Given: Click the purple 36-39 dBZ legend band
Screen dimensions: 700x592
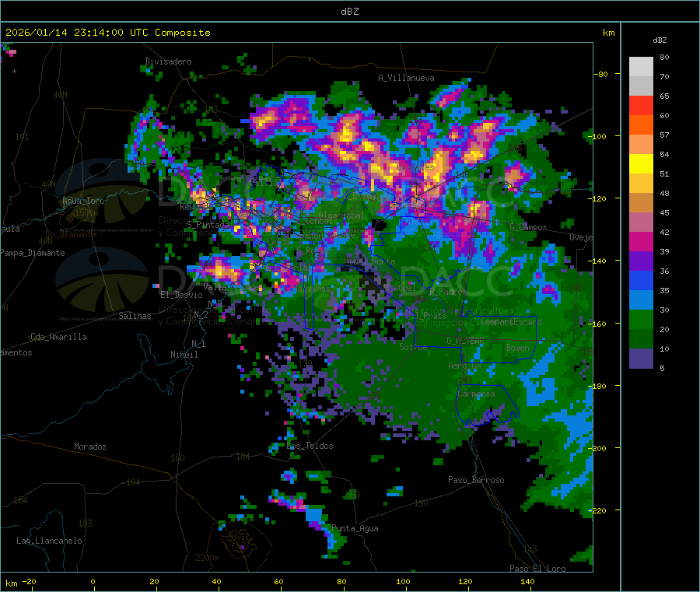Looking at the screenshot, I should pos(641,261).
